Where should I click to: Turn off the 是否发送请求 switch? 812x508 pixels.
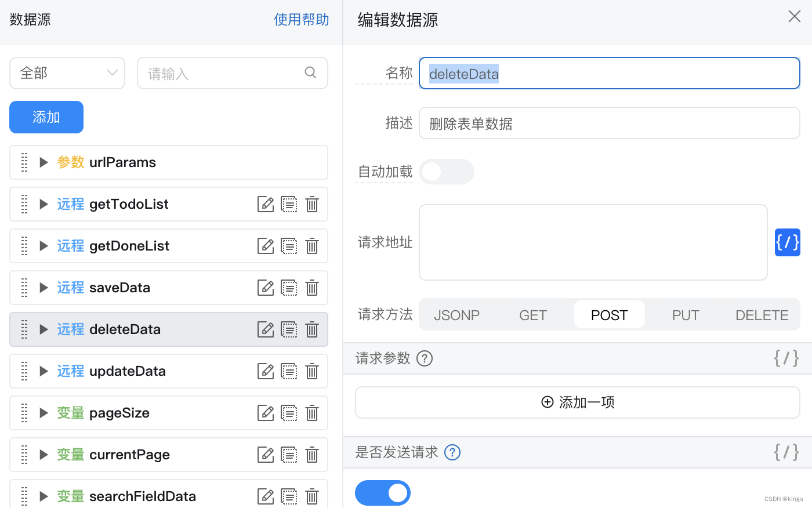point(383,493)
